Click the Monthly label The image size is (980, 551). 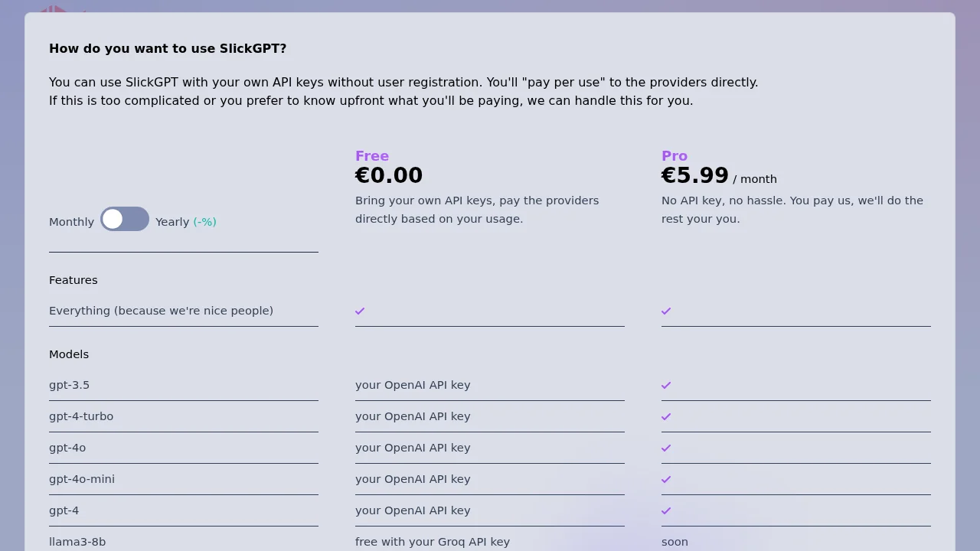coord(71,222)
